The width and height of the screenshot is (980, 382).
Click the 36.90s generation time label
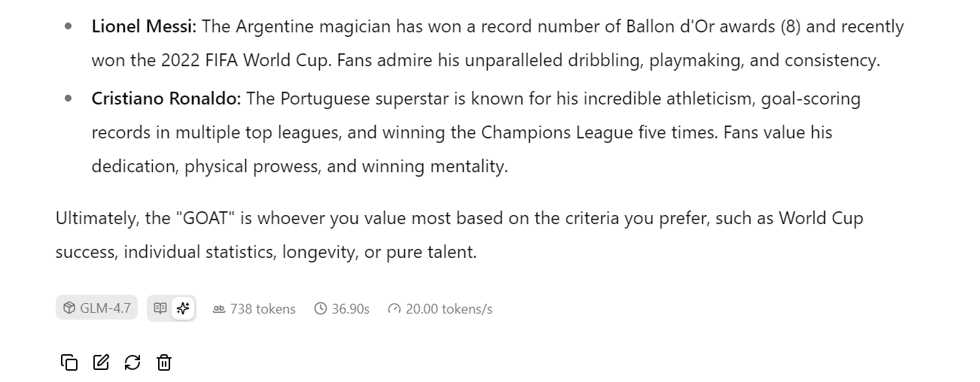351,309
